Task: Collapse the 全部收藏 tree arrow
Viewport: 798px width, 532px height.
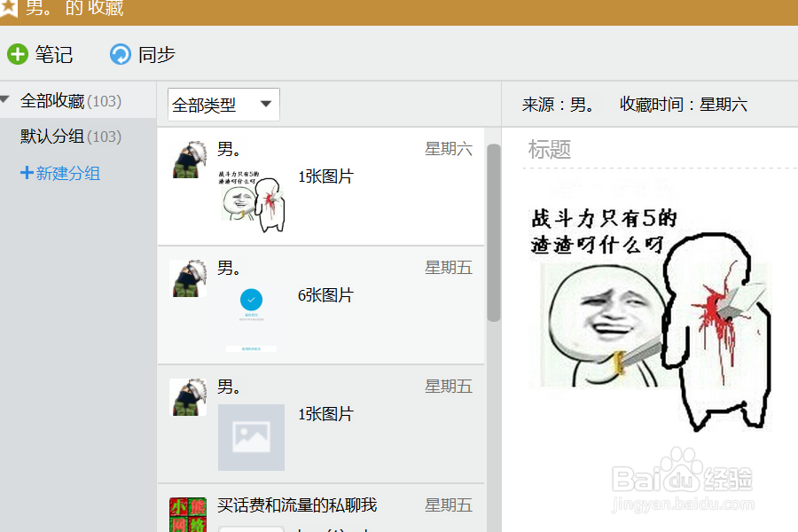Action: [5, 99]
